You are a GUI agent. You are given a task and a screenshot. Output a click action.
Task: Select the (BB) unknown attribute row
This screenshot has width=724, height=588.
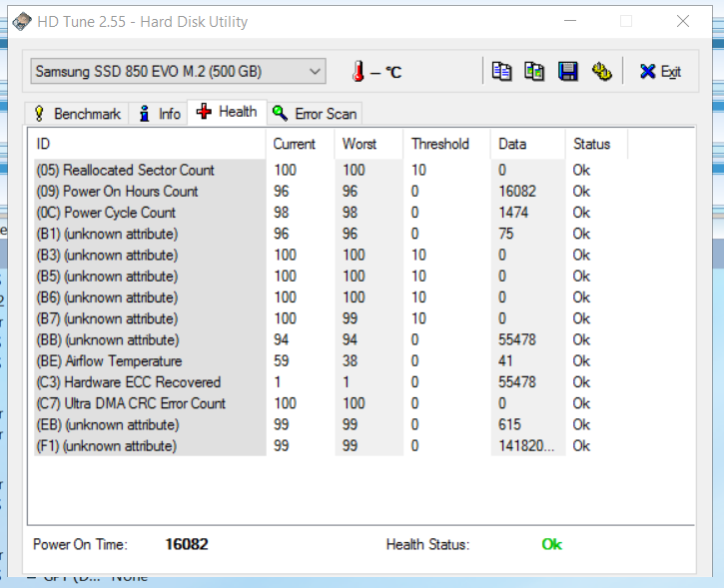[331, 339]
